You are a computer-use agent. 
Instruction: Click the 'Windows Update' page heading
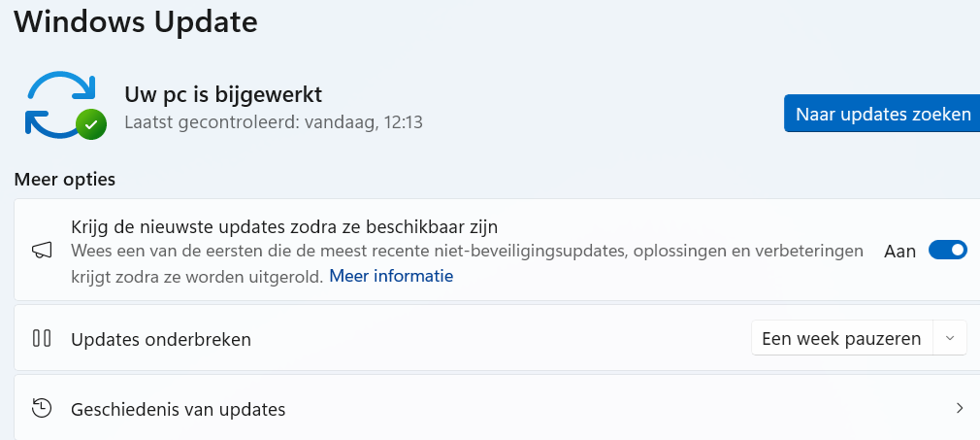(136, 21)
